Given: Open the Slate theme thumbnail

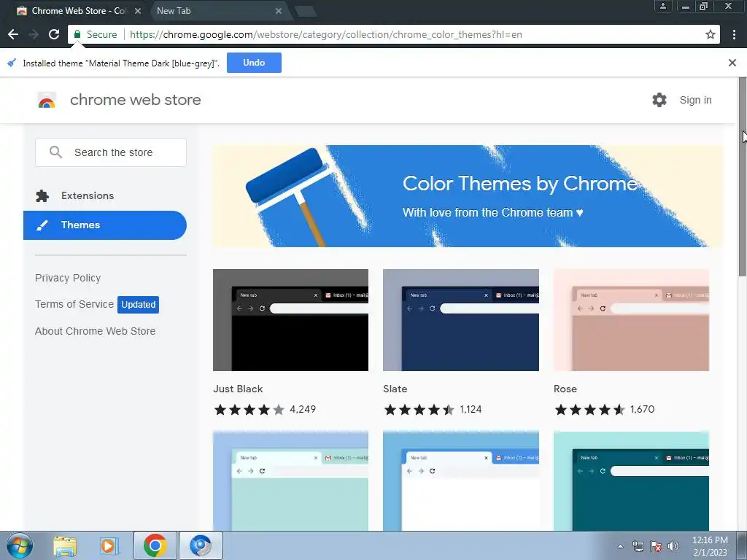Looking at the screenshot, I should click(x=461, y=320).
